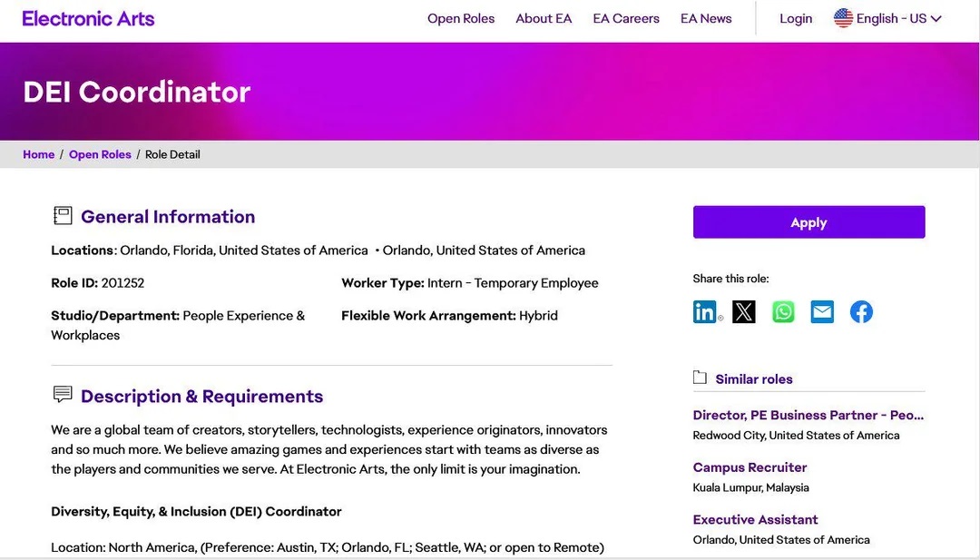Click 'Kuala Lumpur, Malaysia' location text
Image resolution: width=980 pixels, height=560 pixels.
(x=750, y=487)
